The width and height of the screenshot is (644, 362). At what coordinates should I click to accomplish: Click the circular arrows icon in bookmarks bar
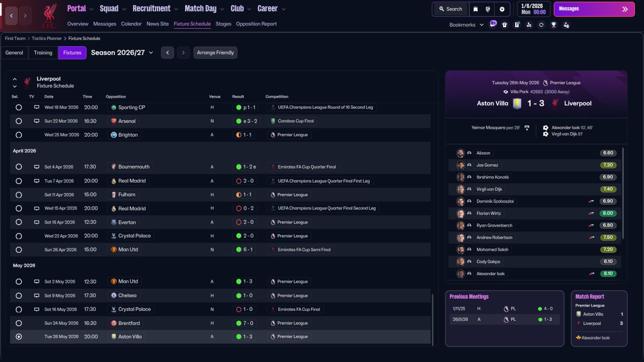(541, 25)
